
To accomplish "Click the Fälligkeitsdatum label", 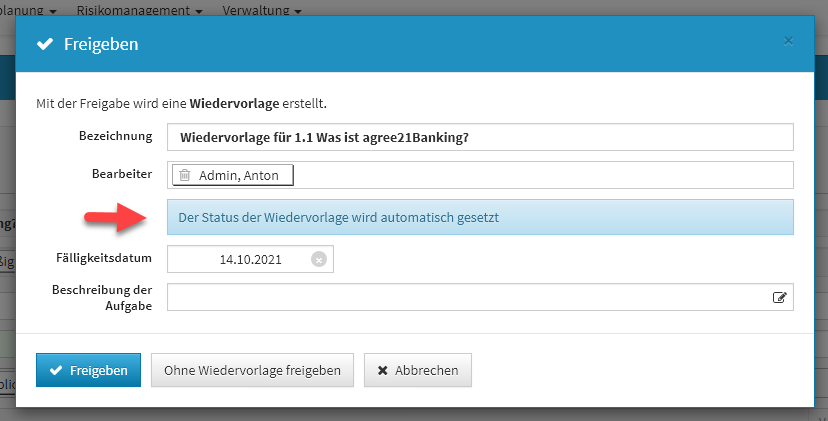I will click(104, 258).
